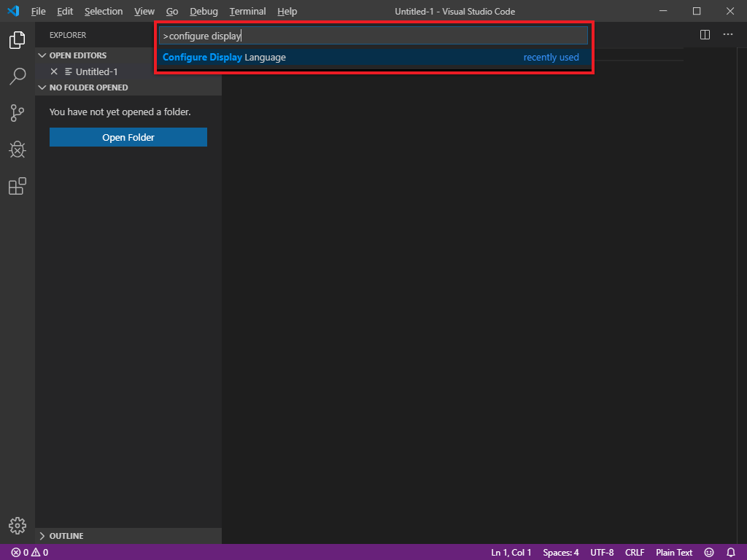747x560 pixels.
Task: Open the editor More Actions ellipsis
Action: [728, 35]
